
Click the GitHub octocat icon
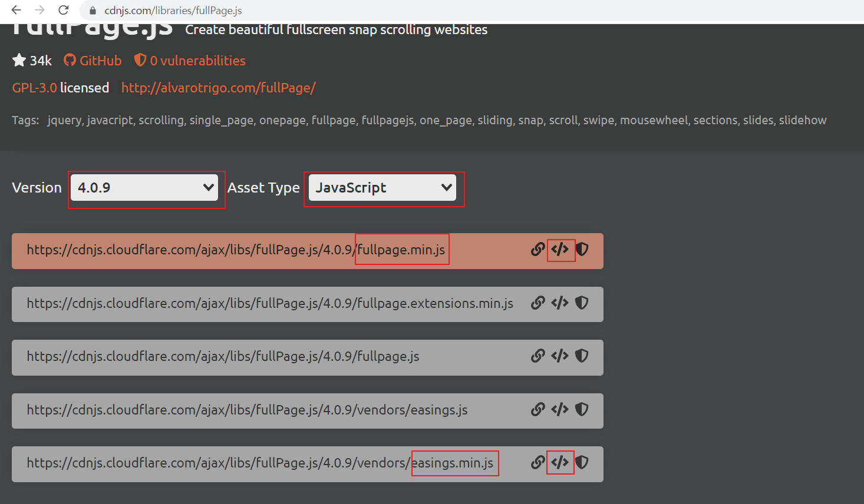(x=70, y=60)
